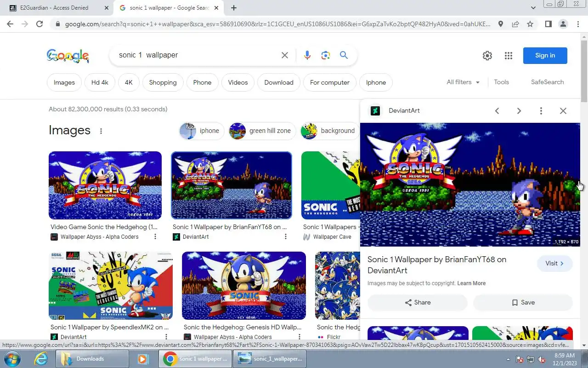
Task: Refine with the background suggestion chip
Action: point(330,131)
